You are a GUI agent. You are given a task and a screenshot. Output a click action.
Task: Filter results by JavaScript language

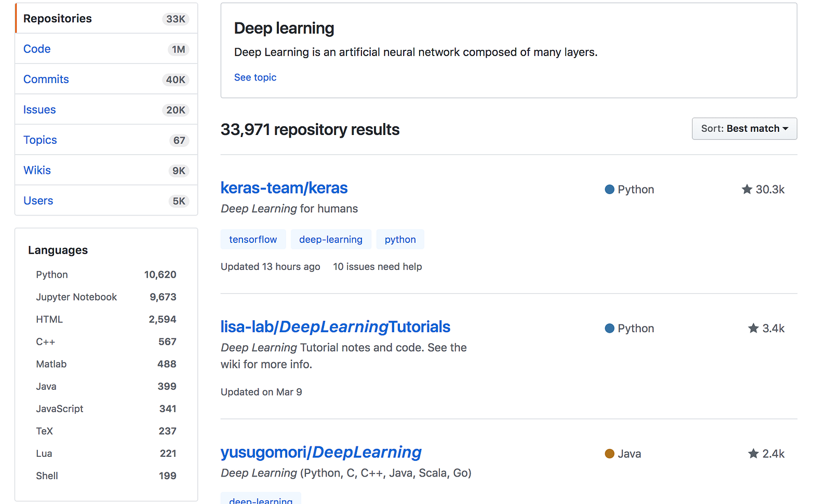click(x=106, y=408)
